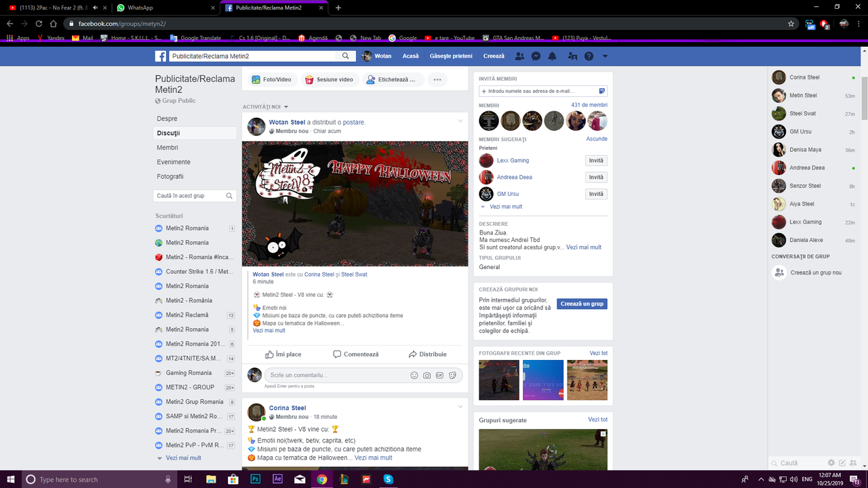Open Facebook Messenger from the top bar
Screen dimensions: 868x488
click(x=536, y=56)
